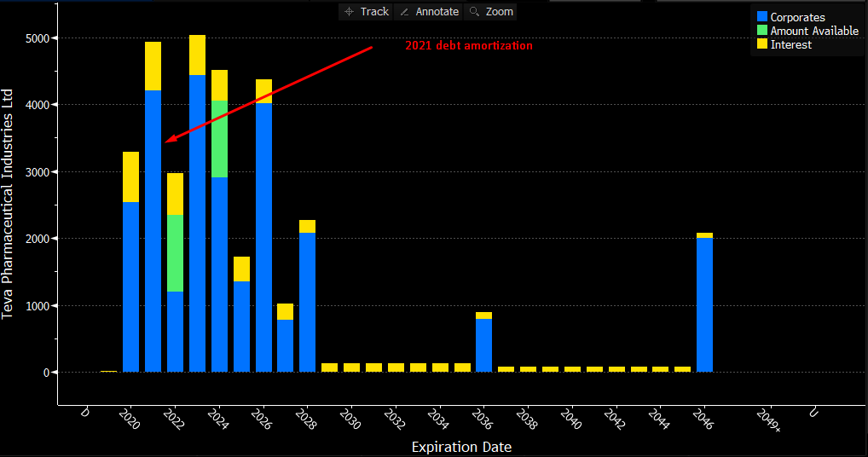This screenshot has height=457, width=868.
Task: Click the U x-axis label
Action: (x=813, y=412)
